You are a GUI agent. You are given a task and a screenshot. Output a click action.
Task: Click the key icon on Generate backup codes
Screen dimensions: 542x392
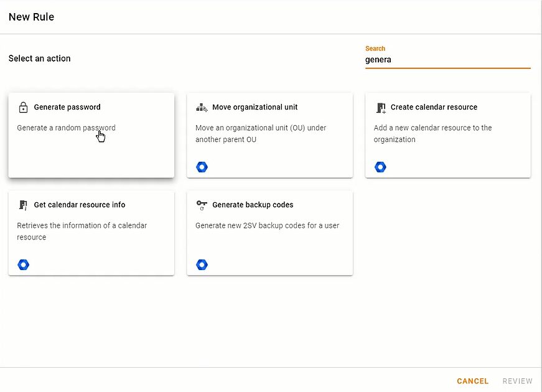pyautogui.click(x=202, y=205)
